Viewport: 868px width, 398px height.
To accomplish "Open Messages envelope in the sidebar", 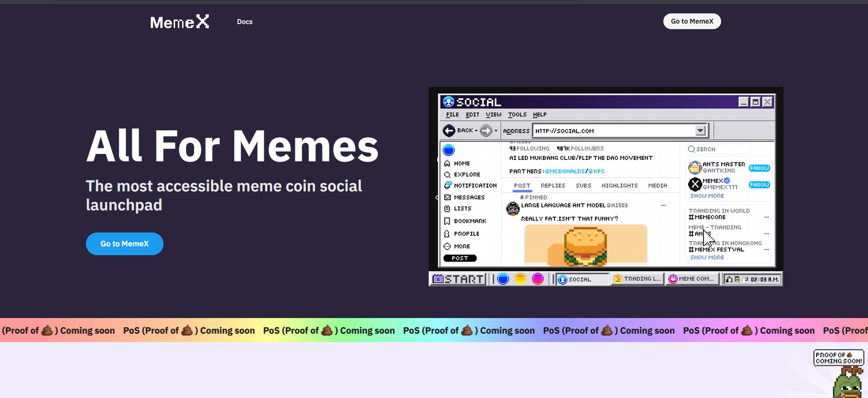I will (447, 197).
